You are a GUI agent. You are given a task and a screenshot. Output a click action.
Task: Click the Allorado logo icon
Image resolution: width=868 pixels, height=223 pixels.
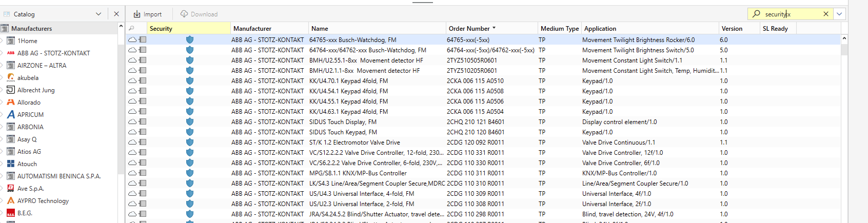11,102
